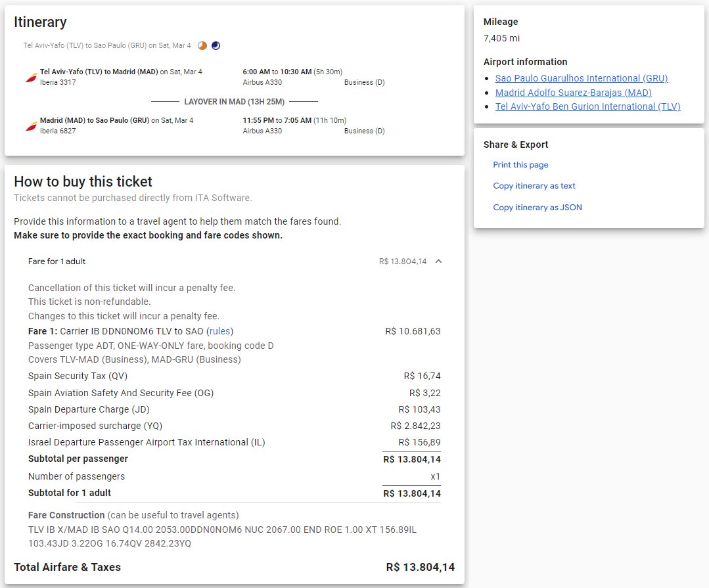Click Madrid (MAD) to Sao Paulo (GRU) segment title
This screenshot has height=588, width=709.
click(94, 120)
